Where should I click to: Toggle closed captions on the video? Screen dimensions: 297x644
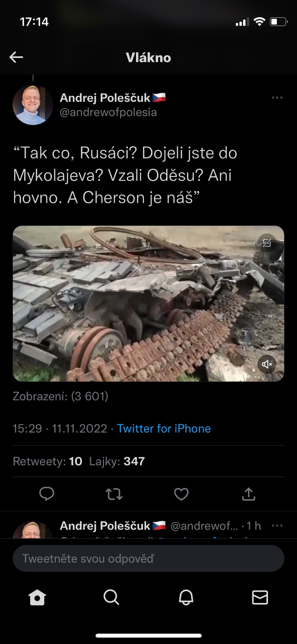267,243
